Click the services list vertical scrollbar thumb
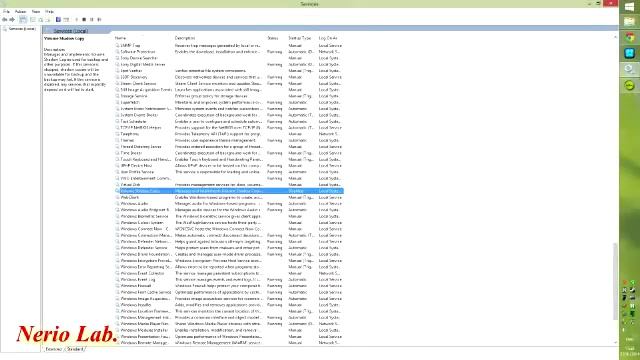The width and height of the screenshot is (640, 360). pos(615,282)
